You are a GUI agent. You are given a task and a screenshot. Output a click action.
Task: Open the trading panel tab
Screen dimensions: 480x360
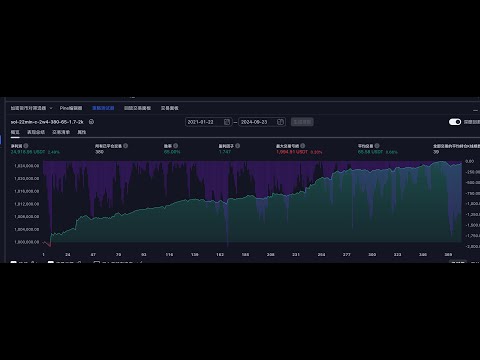click(x=169, y=108)
